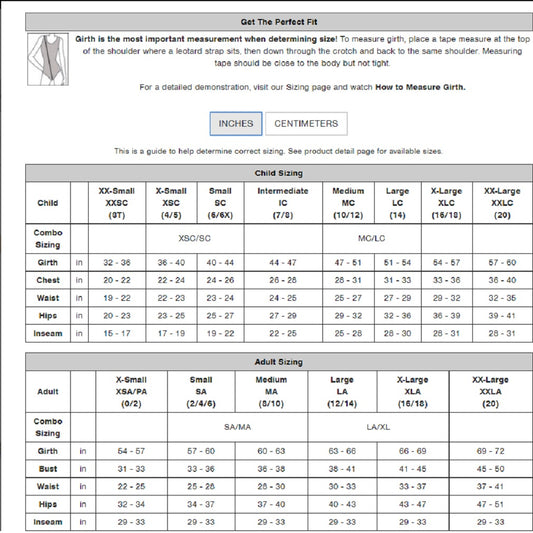
Task: Click the child MC/LC combo sizing cell
Action: 372,238
